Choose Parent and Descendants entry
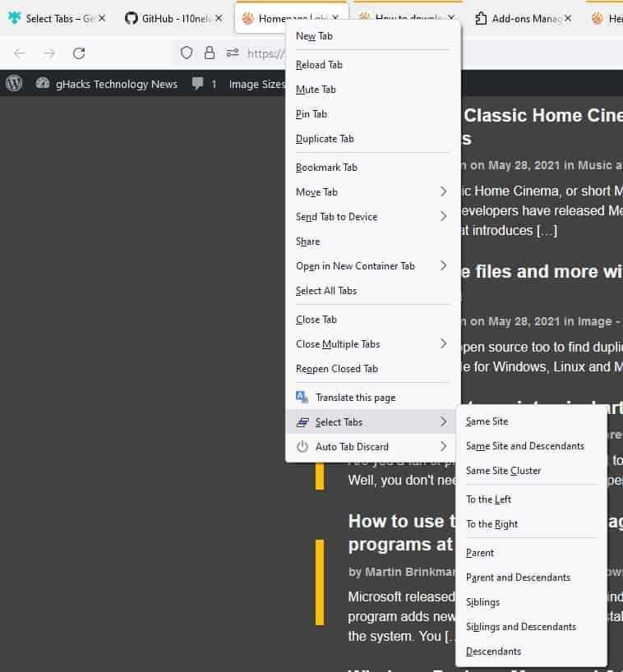 531,578
